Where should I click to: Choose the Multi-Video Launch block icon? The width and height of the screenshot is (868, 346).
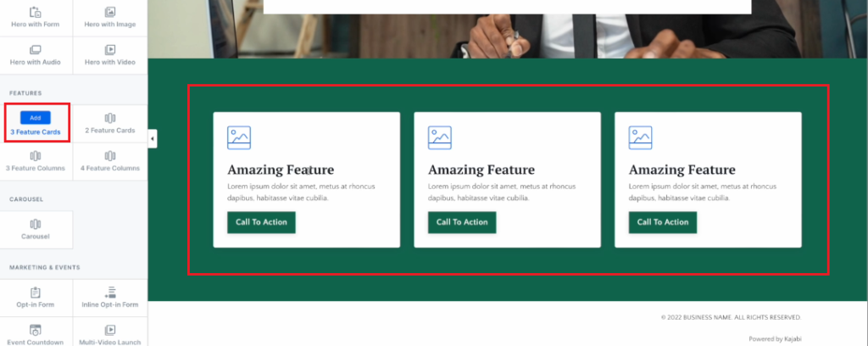click(x=110, y=330)
